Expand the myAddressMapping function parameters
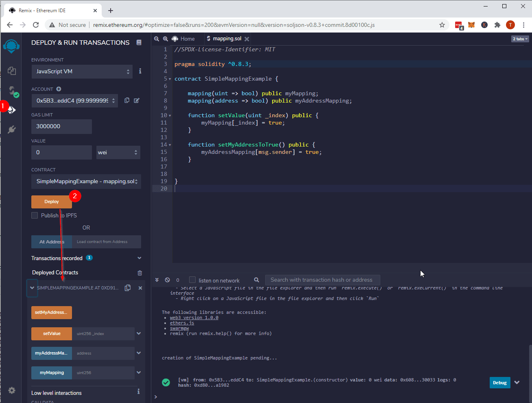This screenshot has height=403, width=532. (139, 353)
